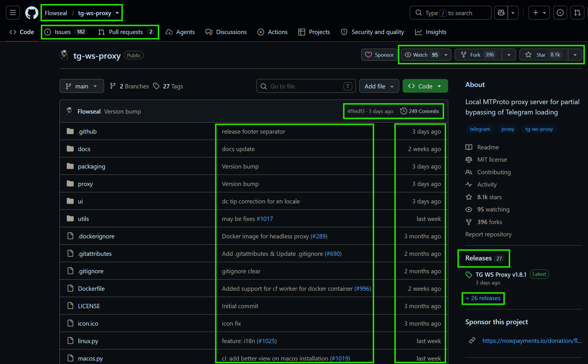Expand the main branch selector

click(x=82, y=86)
